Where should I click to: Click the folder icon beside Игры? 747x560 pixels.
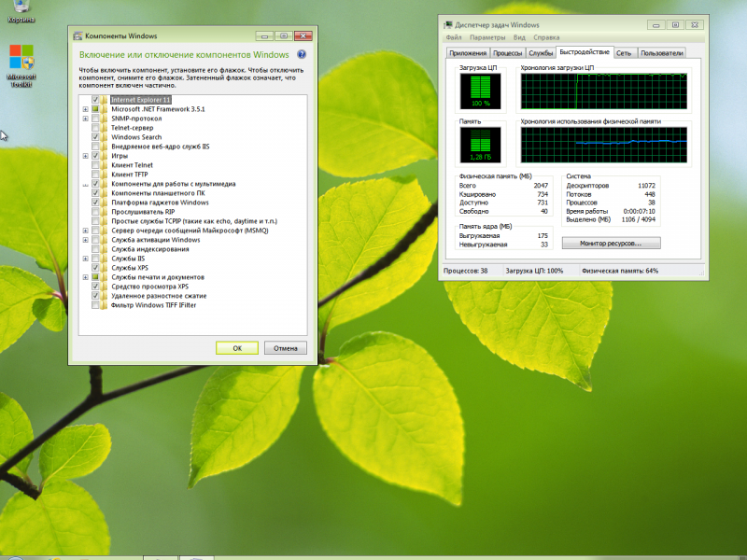point(104,156)
